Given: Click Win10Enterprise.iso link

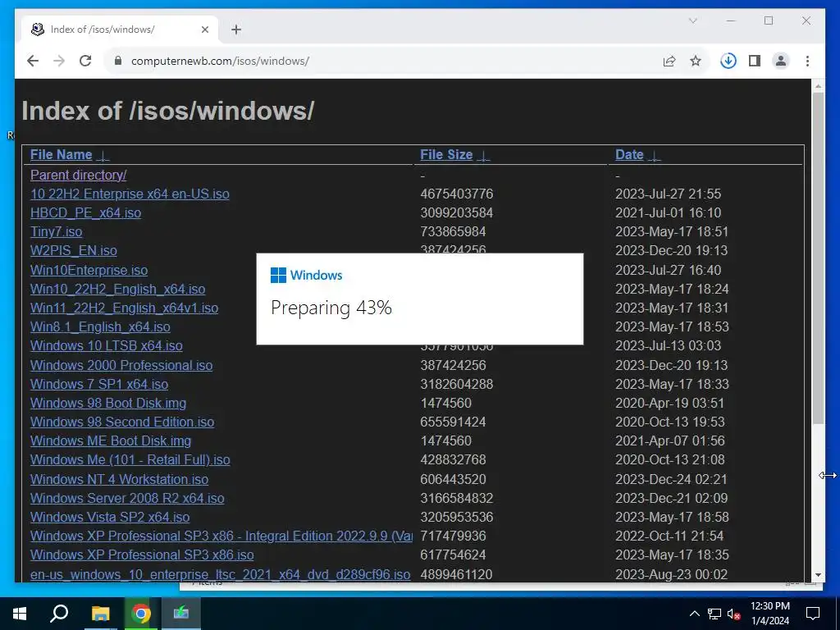Looking at the screenshot, I should pos(89,270).
